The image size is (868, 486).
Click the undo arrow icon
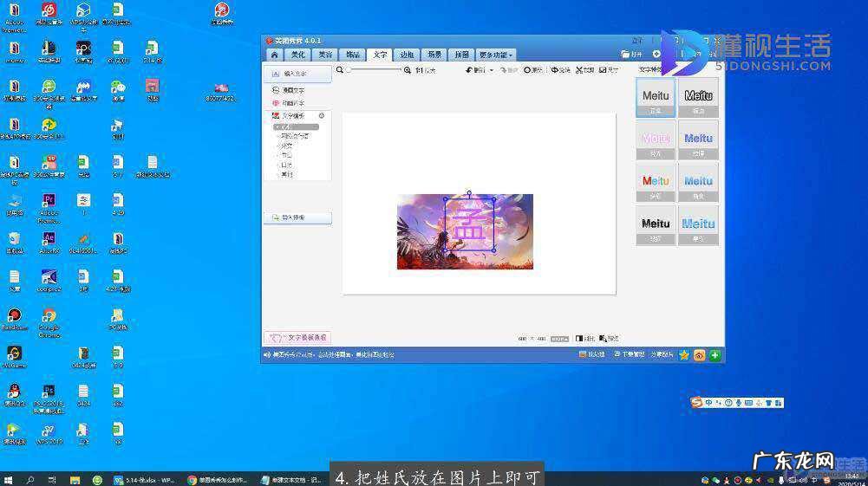pyautogui.click(x=470, y=69)
